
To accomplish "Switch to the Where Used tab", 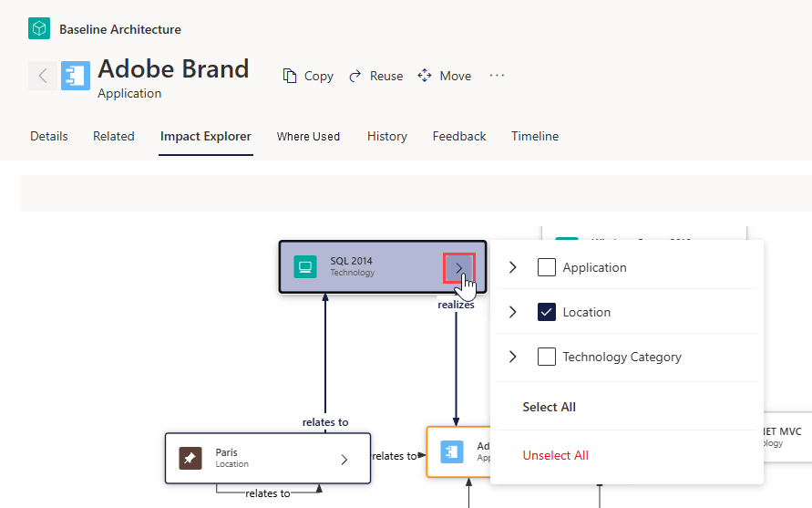I will (x=308, y=136).
